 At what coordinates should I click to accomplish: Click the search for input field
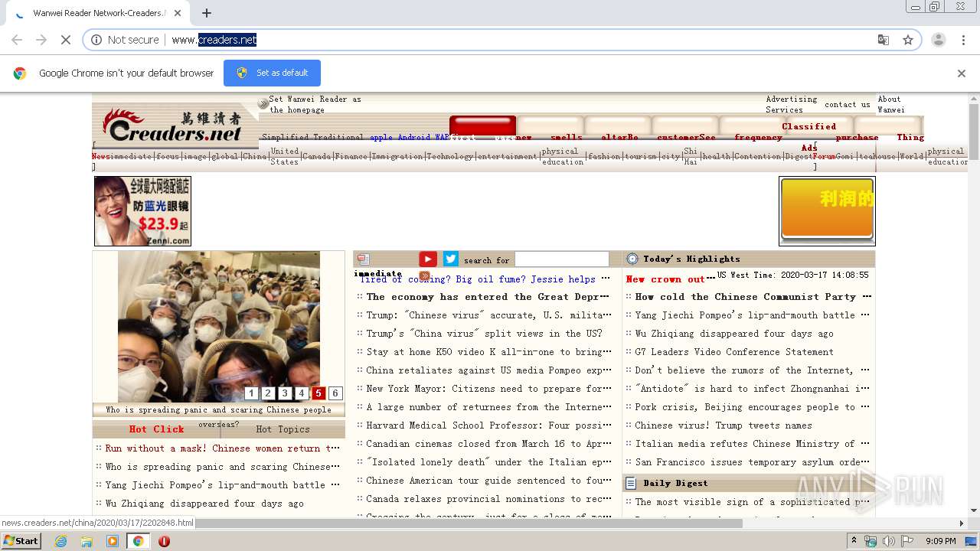562,259
